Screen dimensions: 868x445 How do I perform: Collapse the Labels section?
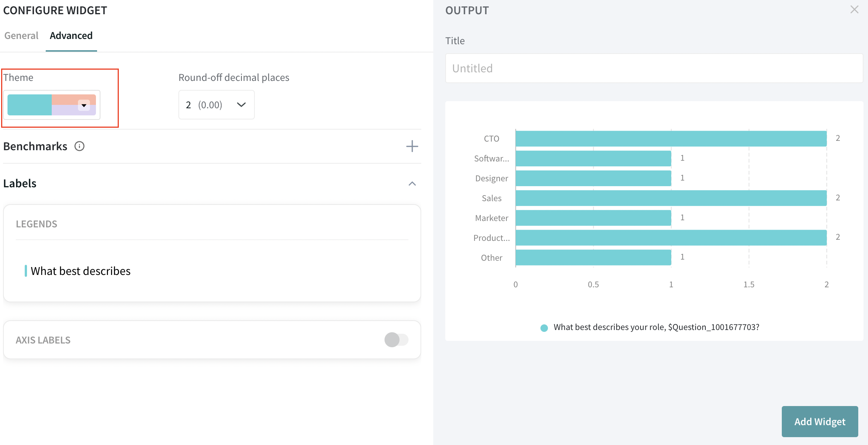point(412,184)
